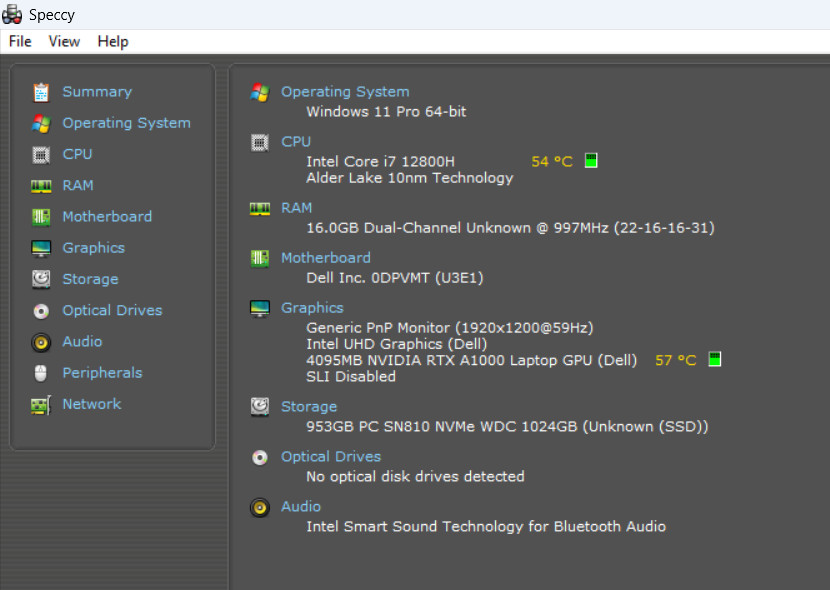Click the 16.0GB Dual-Channel RAM details text
The image size is (830, 590).
(510, 228)
